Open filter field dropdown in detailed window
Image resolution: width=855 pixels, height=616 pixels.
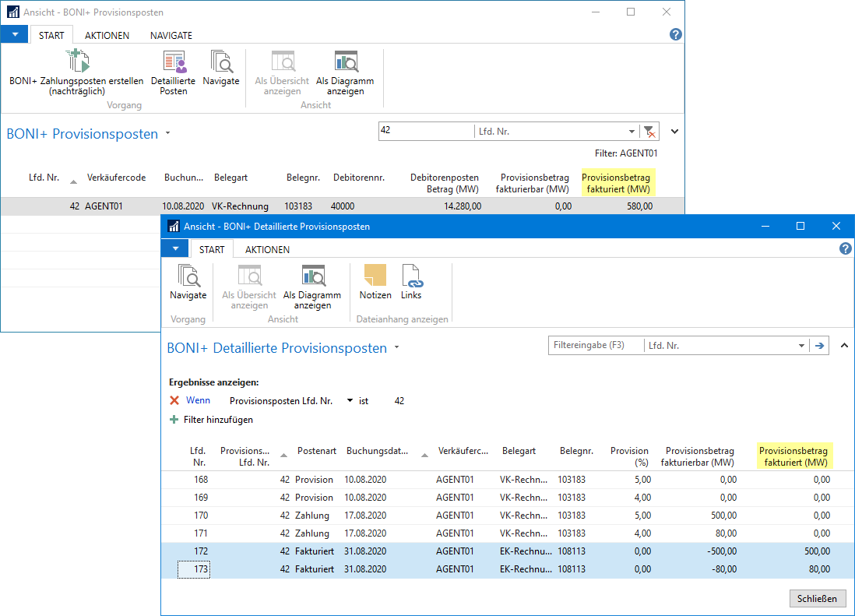(802, 346)
